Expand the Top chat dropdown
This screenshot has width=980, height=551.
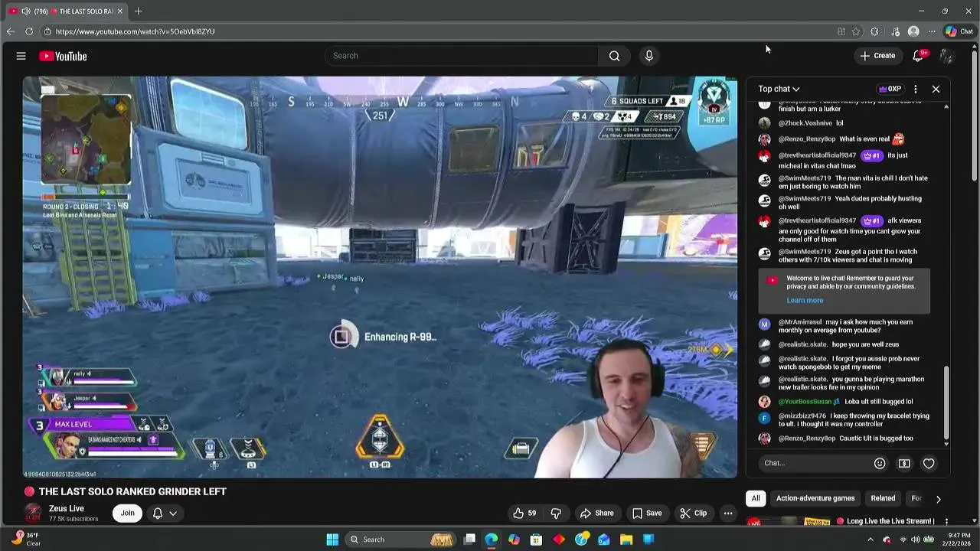[779, 89]
